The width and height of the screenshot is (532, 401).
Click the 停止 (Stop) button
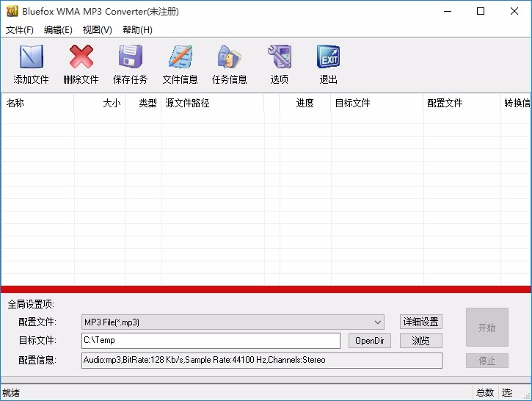click(487, 361)
